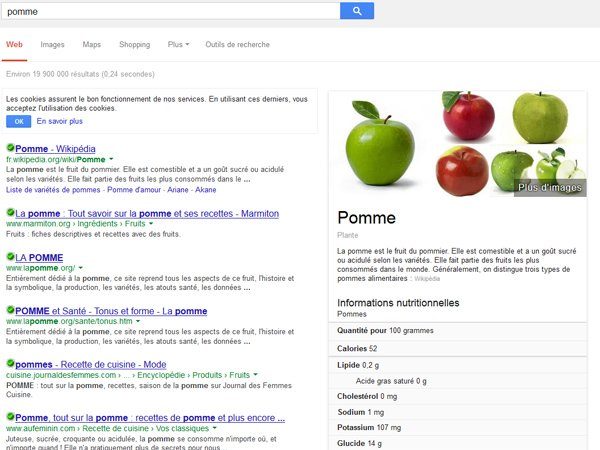Click the green safety badge beside Pomme - Wikipédia
The width and height of the screenshot is (600, 450).
[10, 148]
